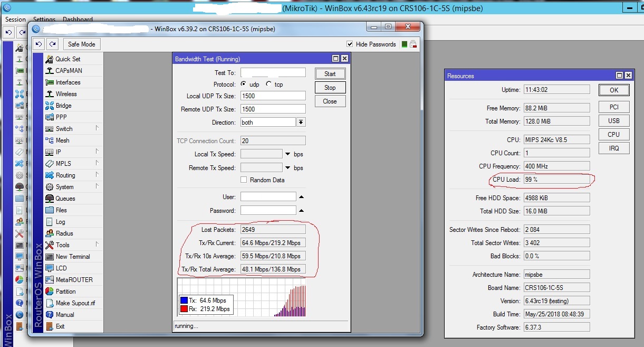Open the Bridge menu entry
The width and height of the screenshot is (644, 347).
(63, 106)
